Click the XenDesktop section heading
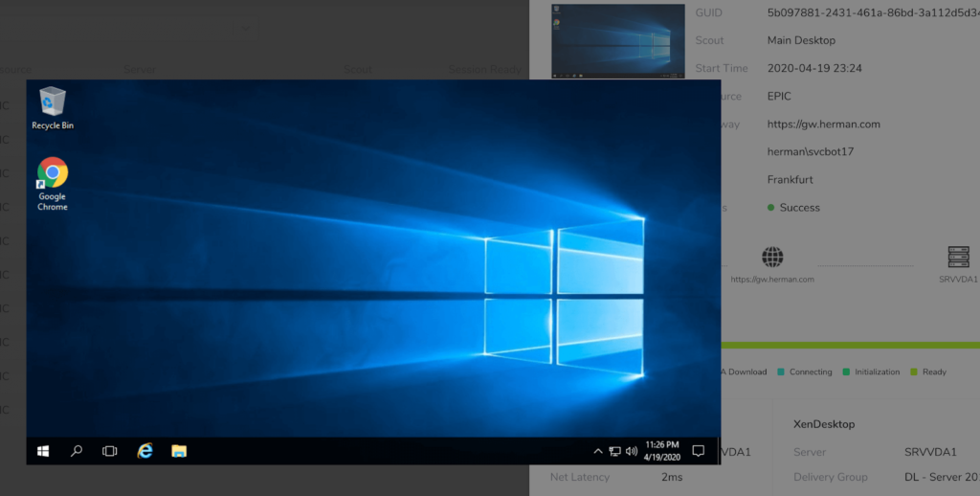 (824, 424)
